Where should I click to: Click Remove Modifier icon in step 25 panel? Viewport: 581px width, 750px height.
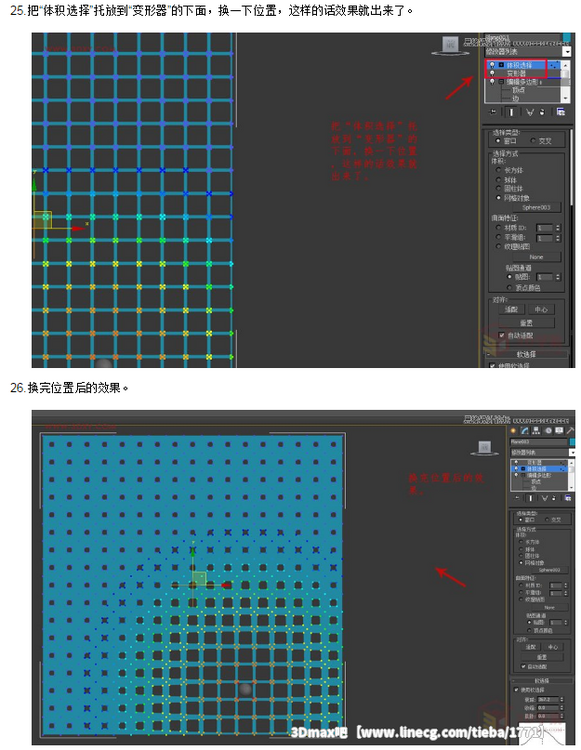coord(542,112)
